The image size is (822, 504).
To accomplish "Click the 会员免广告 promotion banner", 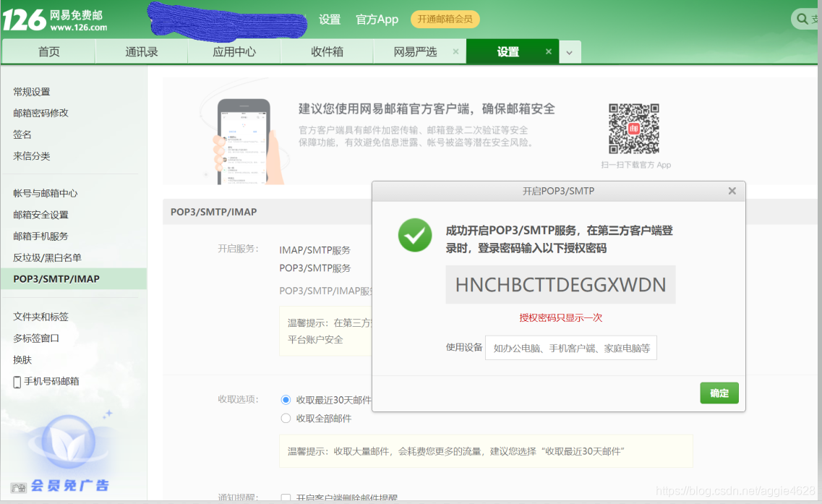I will click(69, 486).
